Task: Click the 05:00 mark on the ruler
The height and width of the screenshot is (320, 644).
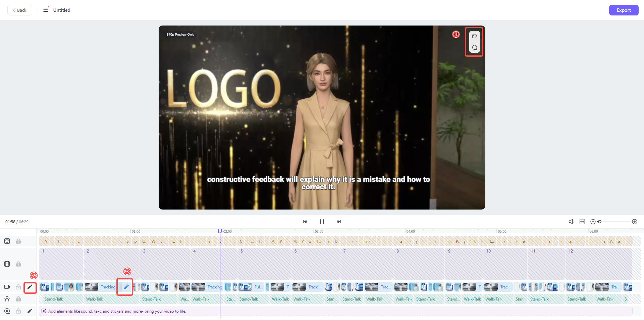Action: (502, 231)
